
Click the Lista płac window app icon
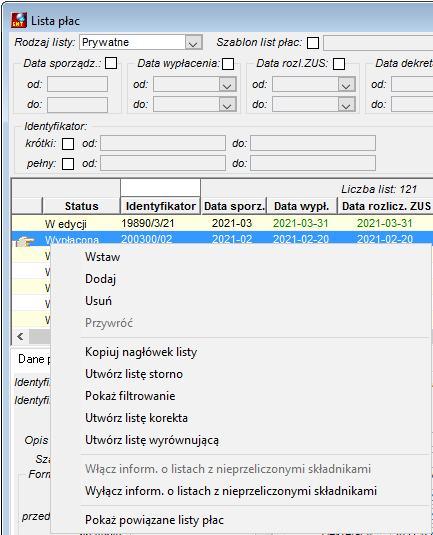pos(19,20)
